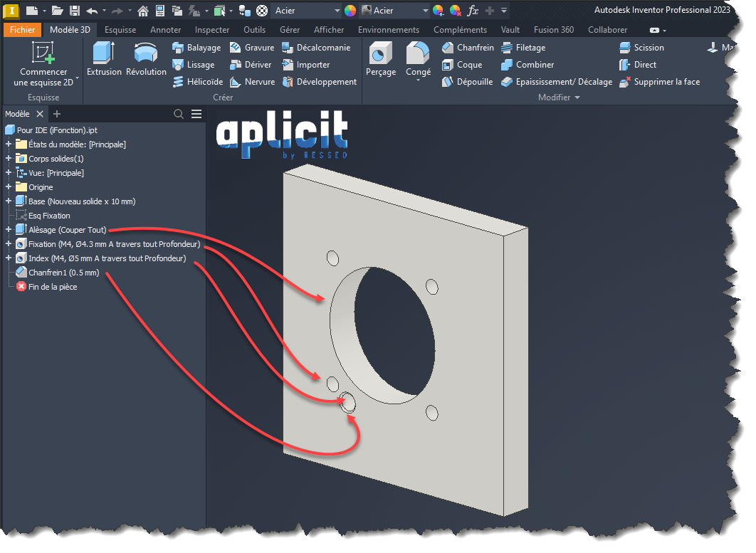The image size is (756, 553).
Task: Expand the Alésage feature node
Action: coord(9,230)
